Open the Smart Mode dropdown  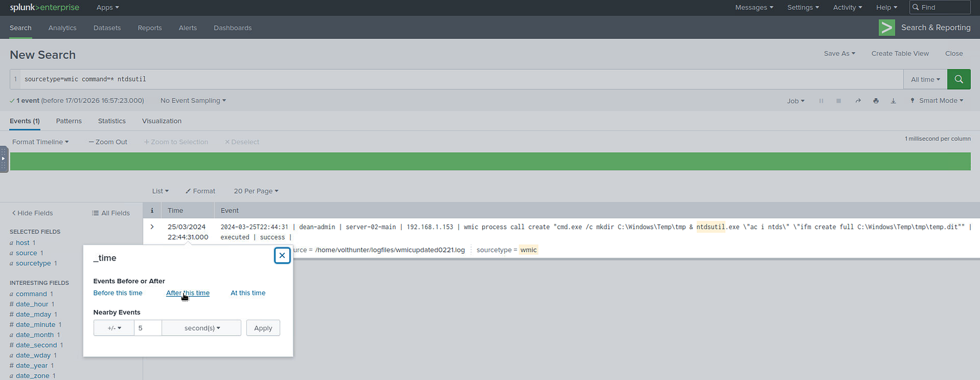click(937, 101)
